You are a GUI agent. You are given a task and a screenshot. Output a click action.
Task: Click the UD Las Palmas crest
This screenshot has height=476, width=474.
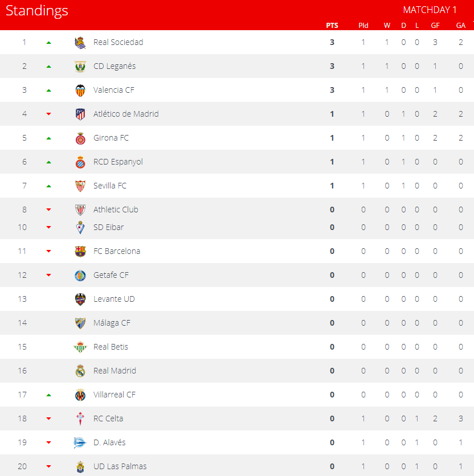[x=80, y=467]
